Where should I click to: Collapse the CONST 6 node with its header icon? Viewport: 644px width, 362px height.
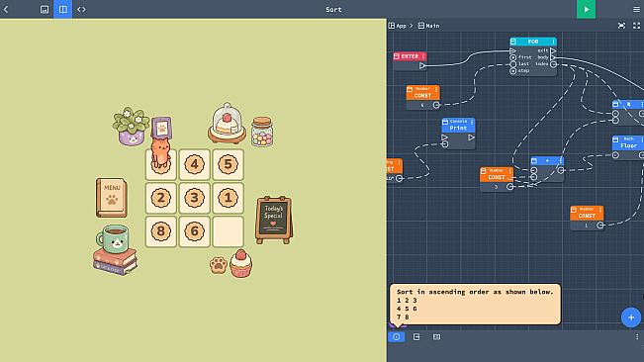410,89
